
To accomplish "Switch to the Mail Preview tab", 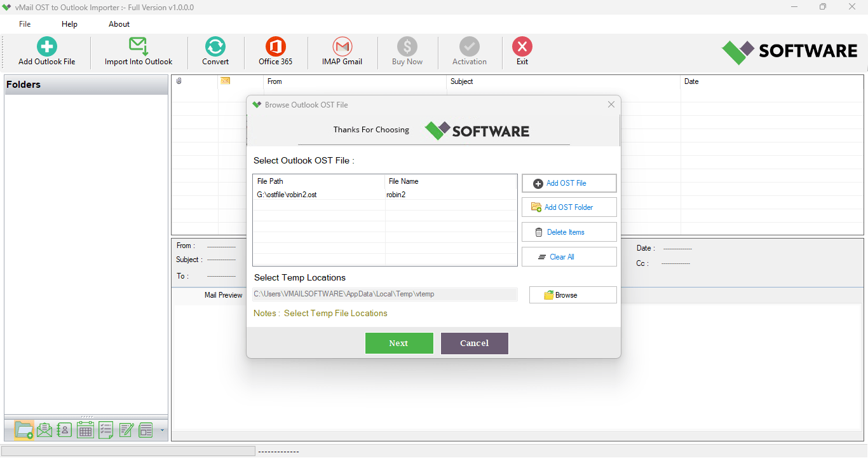I will coord(223,295).
